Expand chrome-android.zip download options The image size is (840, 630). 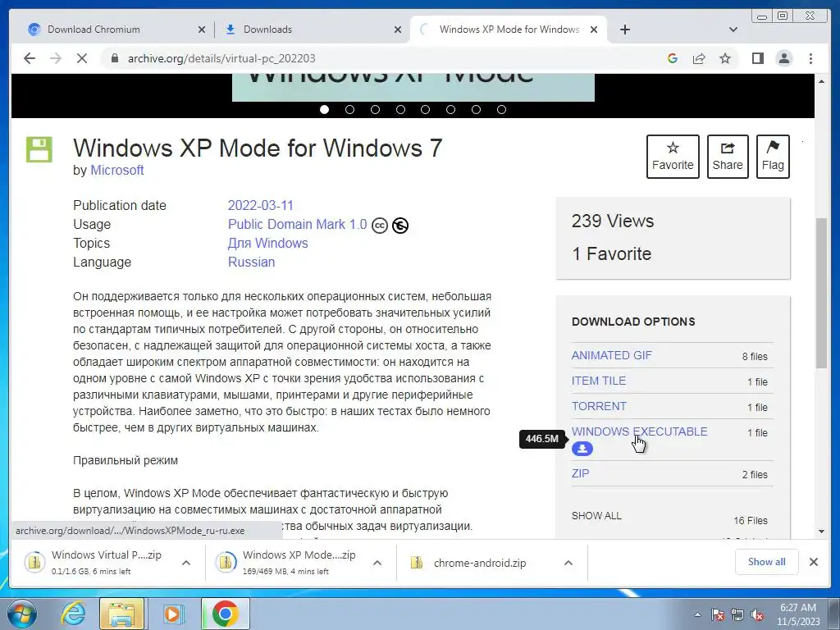[x=568, y=563]
